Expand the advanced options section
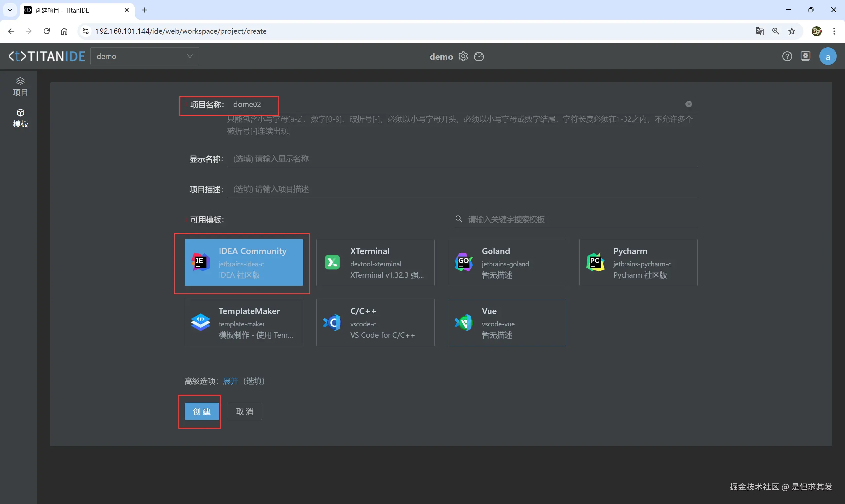Screen dimensions: 845x504 point(230,381)
